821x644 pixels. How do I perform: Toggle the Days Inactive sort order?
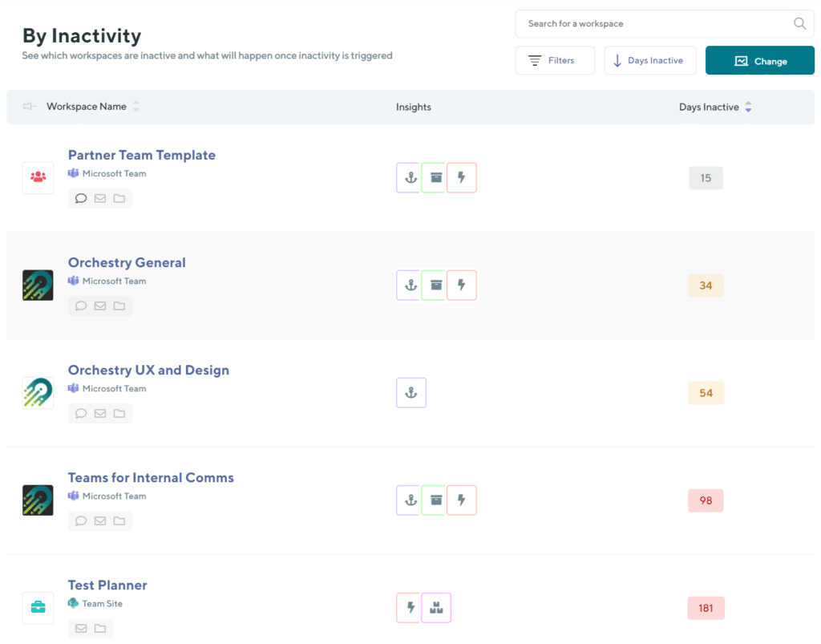[748, 106]
